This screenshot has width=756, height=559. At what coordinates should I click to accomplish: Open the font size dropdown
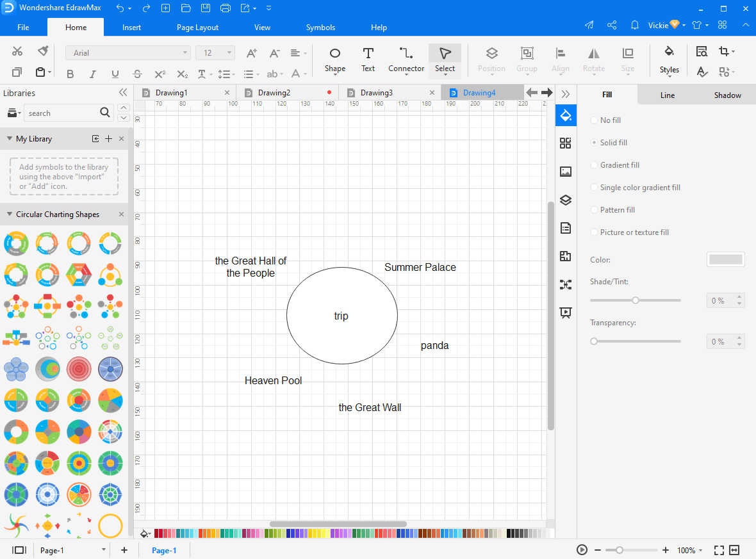click(x=228, y=53)
